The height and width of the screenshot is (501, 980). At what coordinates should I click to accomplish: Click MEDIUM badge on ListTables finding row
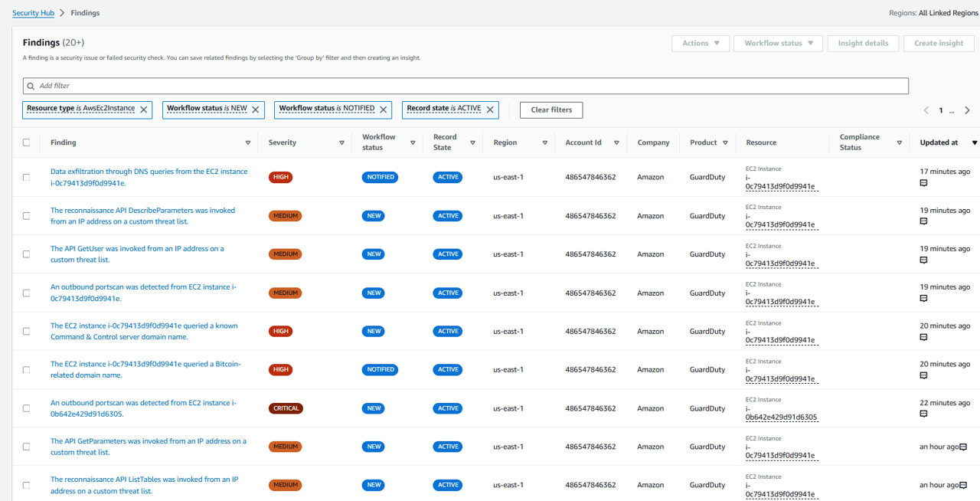tap(286, 485)
